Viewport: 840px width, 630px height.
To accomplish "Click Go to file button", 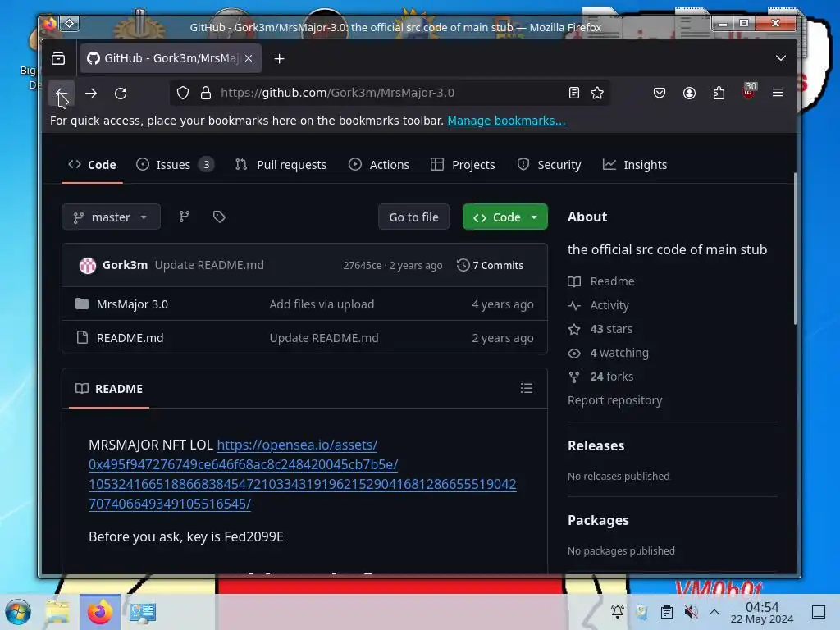I will (x=413, y=217).
